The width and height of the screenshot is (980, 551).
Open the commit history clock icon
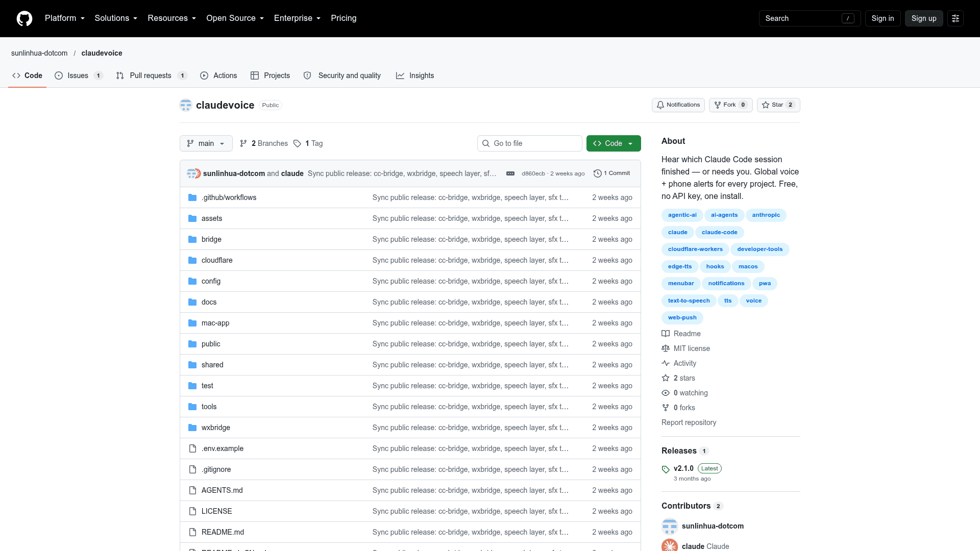click(x=598, y=173)
